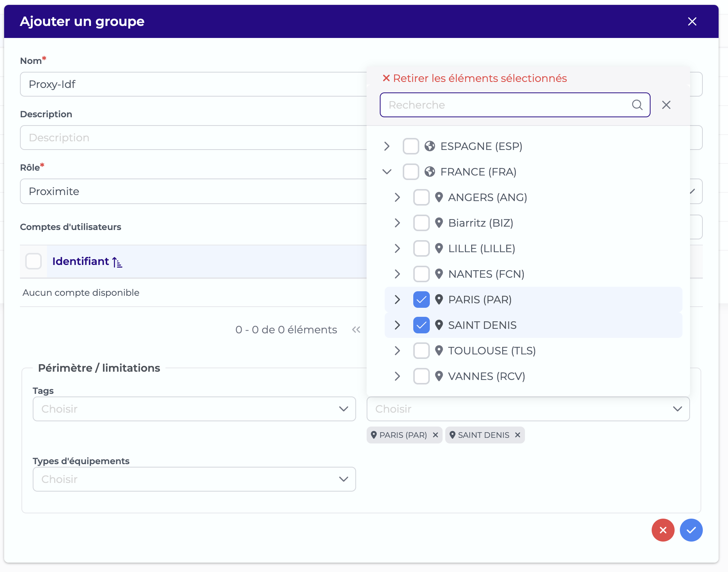Confirm with the blue checkmark button
The height and width of the screenshot is (572, 728).
pyautogui.click(x=691, y=530)
